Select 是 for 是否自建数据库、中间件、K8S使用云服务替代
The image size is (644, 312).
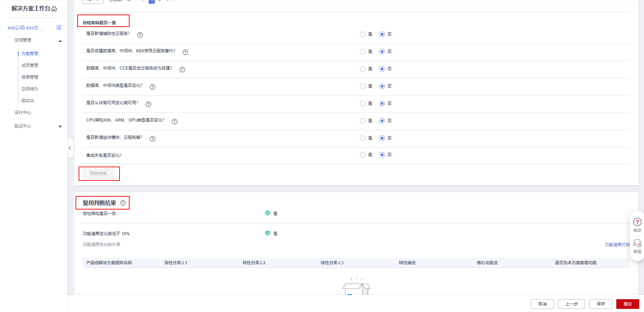[363, 52]
